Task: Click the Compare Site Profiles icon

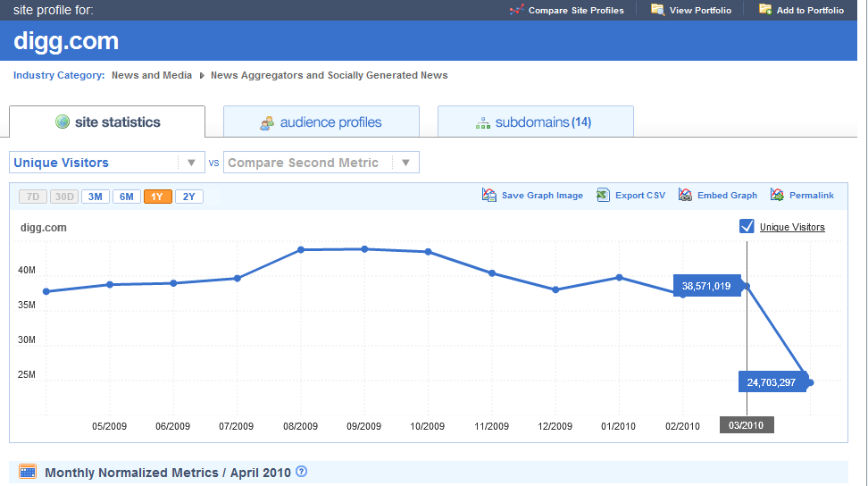Action: pyautogui.click(x=516, y=10)
